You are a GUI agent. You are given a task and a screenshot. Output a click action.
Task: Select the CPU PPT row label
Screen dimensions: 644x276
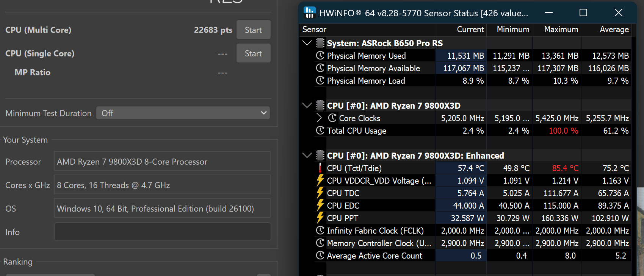click(x=342, y=218)
